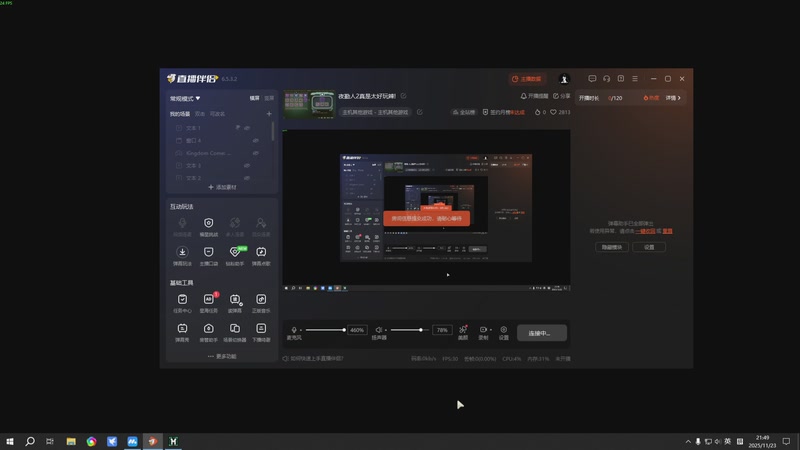Expand 更多功能 at the tools panel bottom
The image size is (800, 450).
pos(222,356)
